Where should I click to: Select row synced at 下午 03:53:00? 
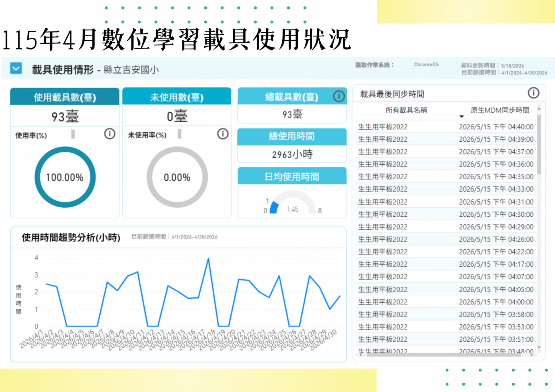(x=446, y=327)
